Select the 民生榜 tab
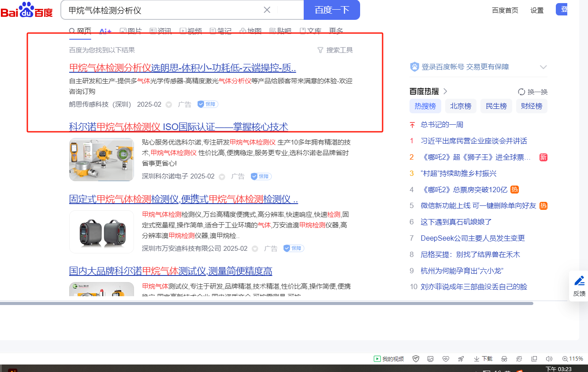 [x=496, y=106]
